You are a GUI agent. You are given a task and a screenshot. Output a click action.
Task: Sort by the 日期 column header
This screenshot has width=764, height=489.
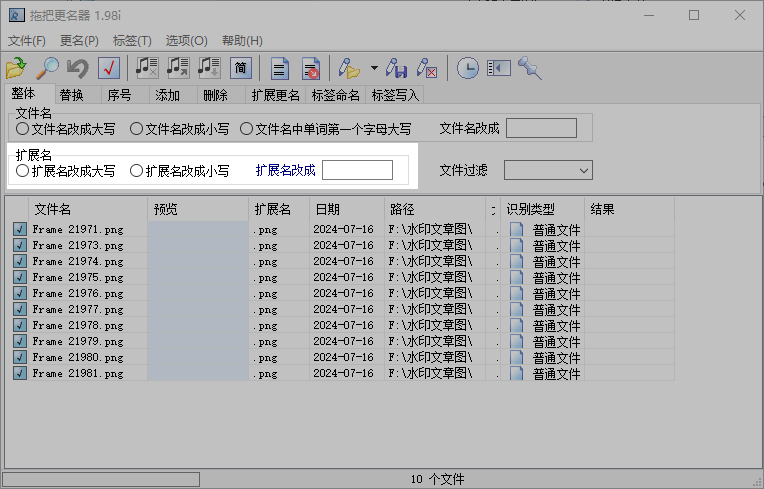click(x=347, y=209)
